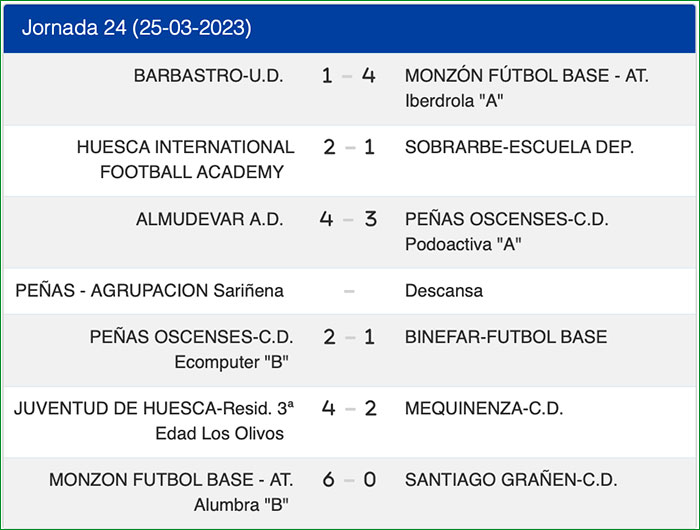
Task: Click the 1 – 4 match score
Action: coord(348,76)
